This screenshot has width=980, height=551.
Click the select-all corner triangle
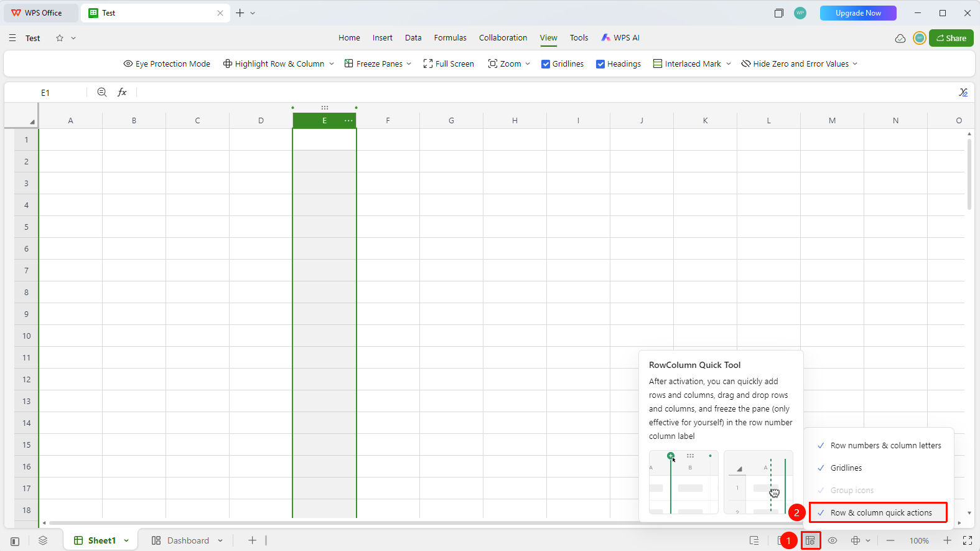click(32, 121)
